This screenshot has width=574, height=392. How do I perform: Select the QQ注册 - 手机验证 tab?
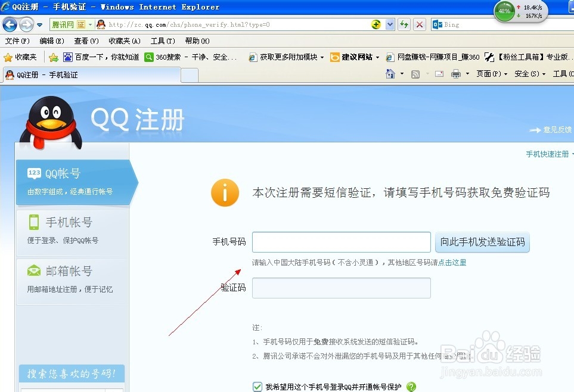92,74
